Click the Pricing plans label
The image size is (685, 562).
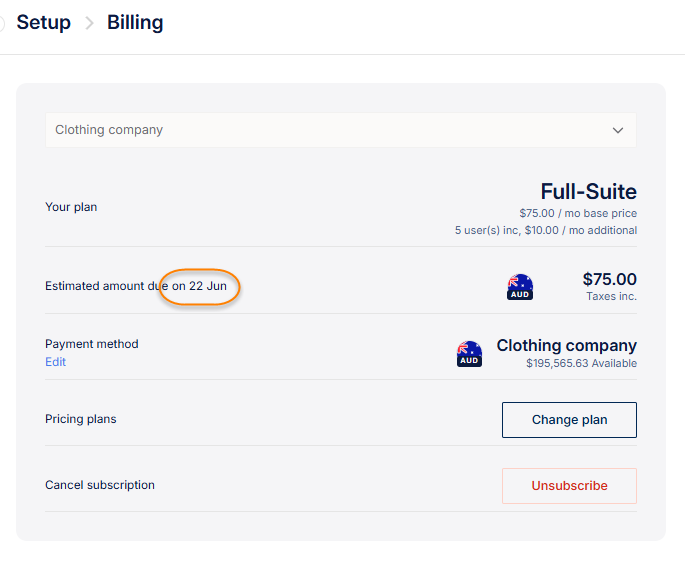(x=81, y=419)
